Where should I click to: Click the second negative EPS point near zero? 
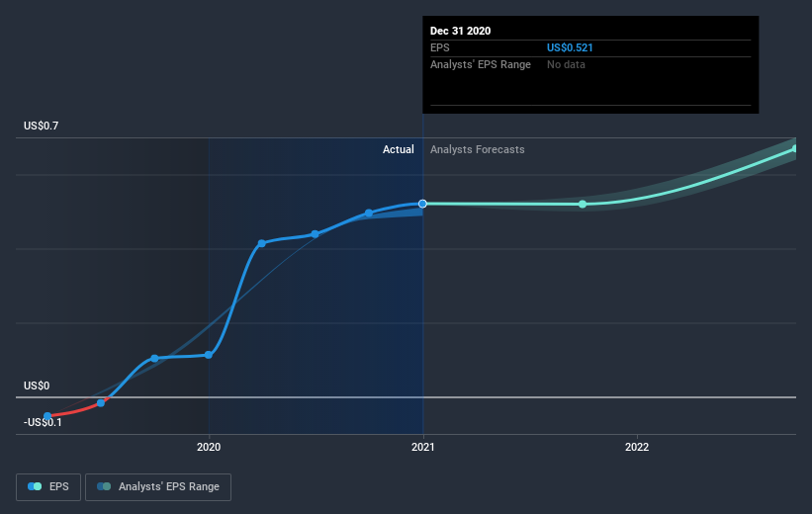point(101,403)
